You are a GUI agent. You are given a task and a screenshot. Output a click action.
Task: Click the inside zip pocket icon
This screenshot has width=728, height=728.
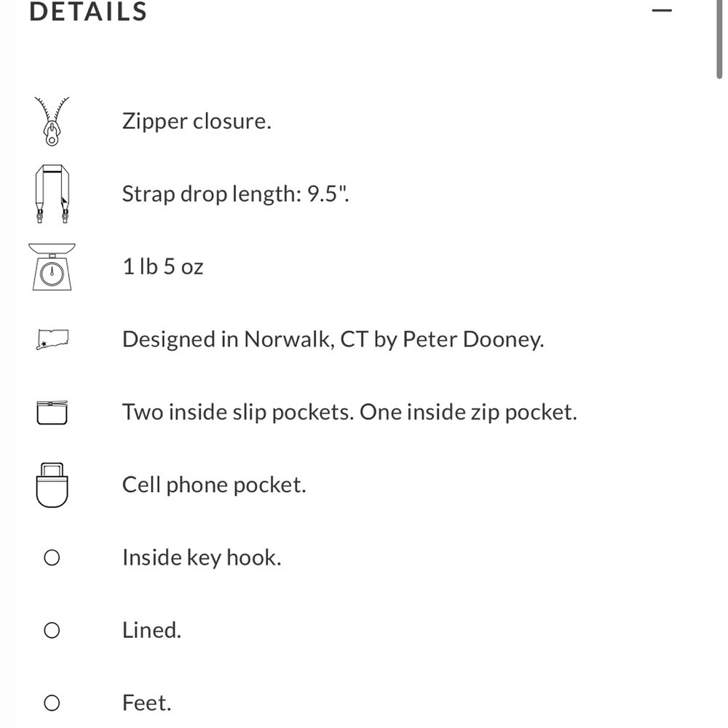(52, 412)
